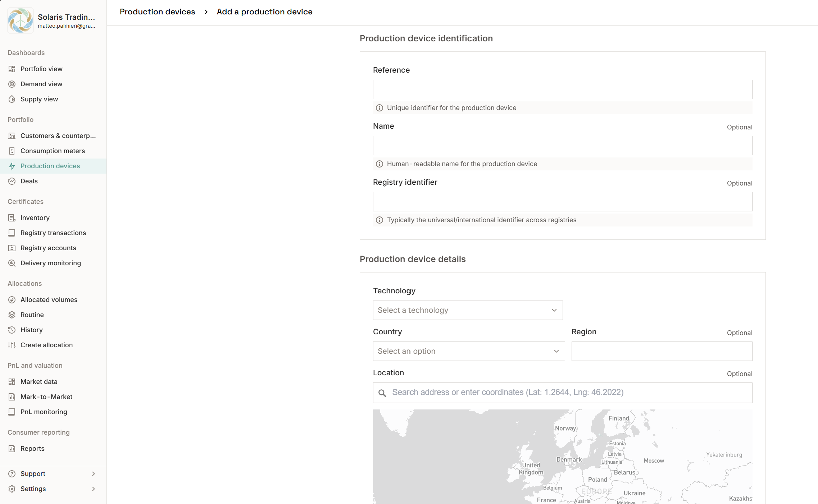Open the Country select an option dropdown
Image resolution: width=818 pixels, height=504 pixels.
coord(468,351)
